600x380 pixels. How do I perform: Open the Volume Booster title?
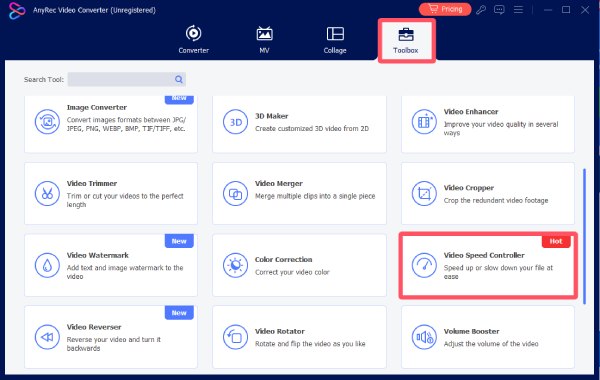[x=471, y=331]
